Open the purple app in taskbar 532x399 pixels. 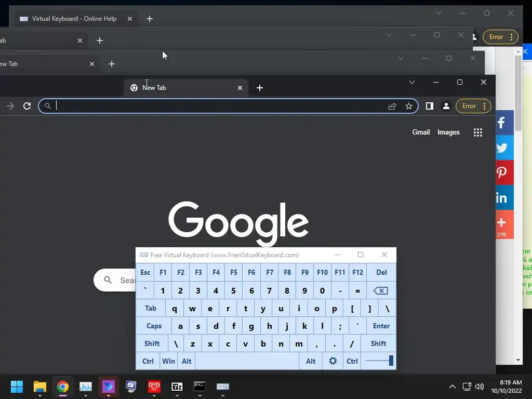click(x=109, y=387)
